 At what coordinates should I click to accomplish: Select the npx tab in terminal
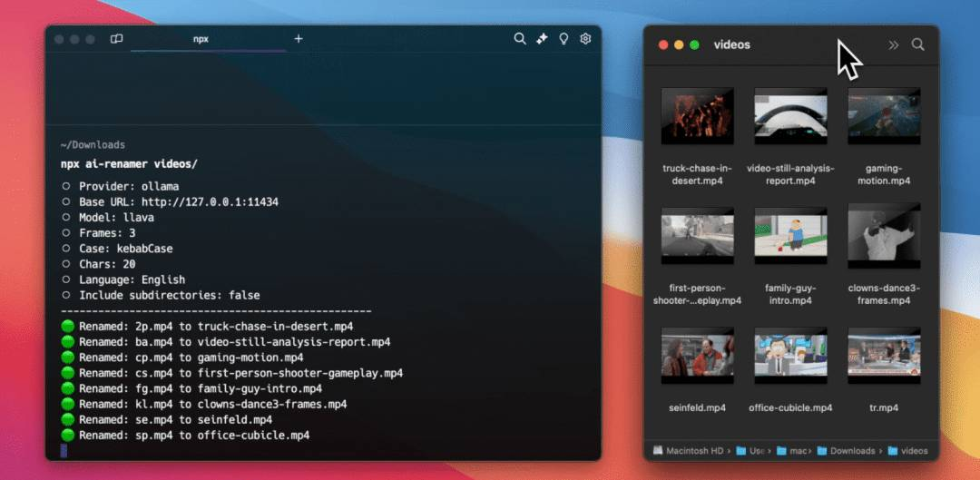tap(201, 39)
